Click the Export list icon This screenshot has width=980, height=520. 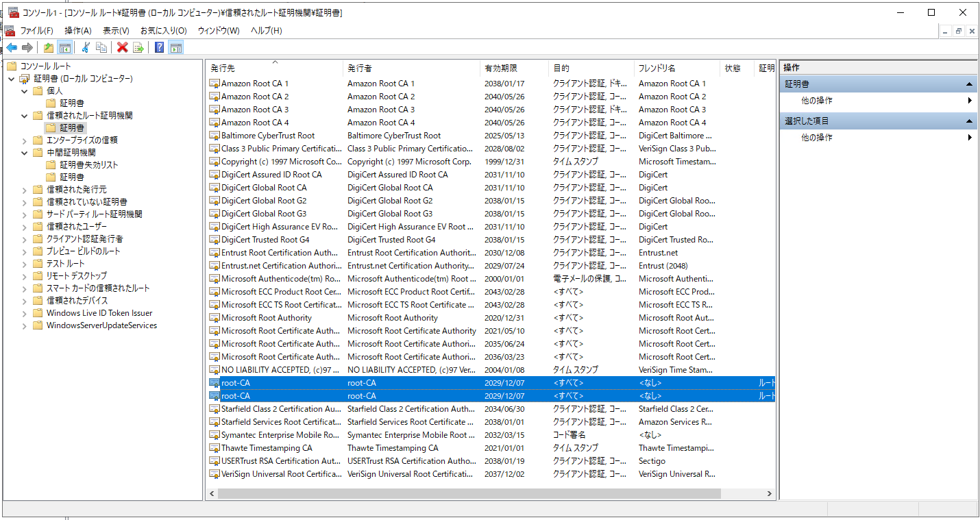click(x=138, y=47)
